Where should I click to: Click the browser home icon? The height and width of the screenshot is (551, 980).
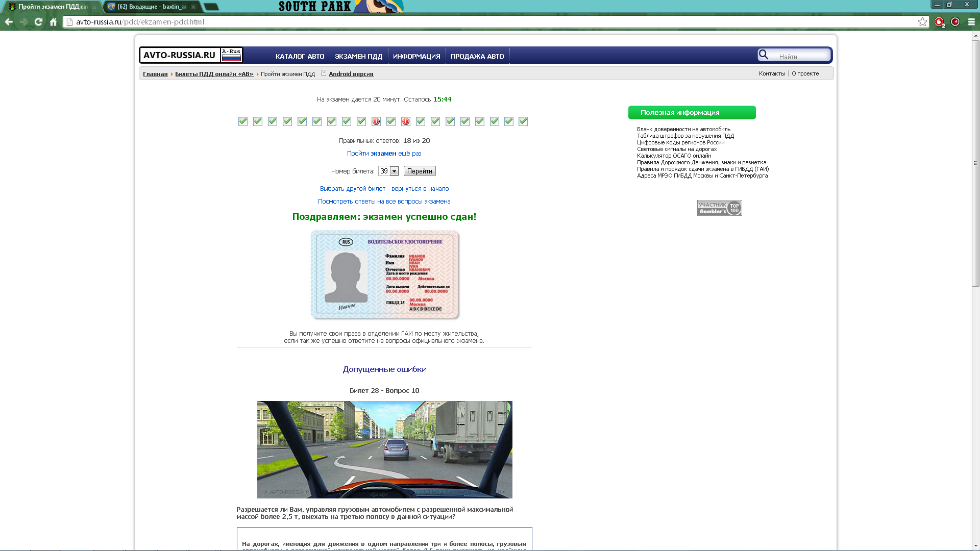tap(53, 22)
